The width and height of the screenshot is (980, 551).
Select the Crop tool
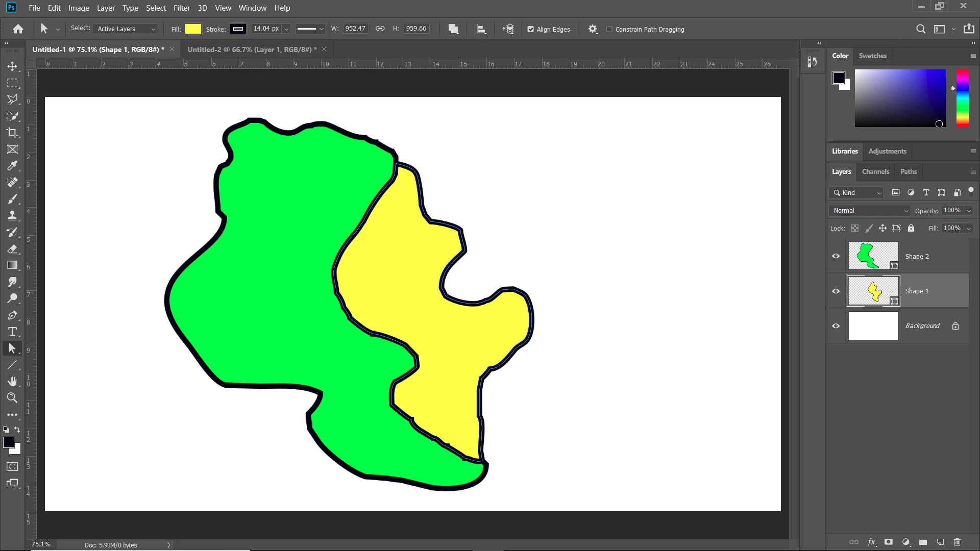pyautogui.click(x=12, y=133)
